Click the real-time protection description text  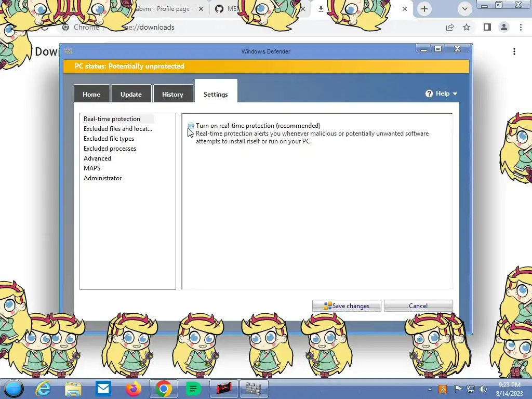click(312, 137)
